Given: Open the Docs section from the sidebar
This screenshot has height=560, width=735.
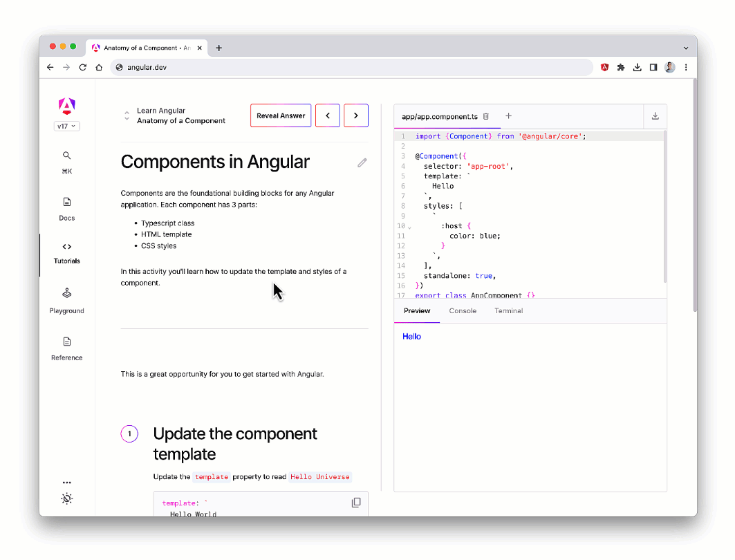Looking at the screenshot, I should tap(66, 208).
